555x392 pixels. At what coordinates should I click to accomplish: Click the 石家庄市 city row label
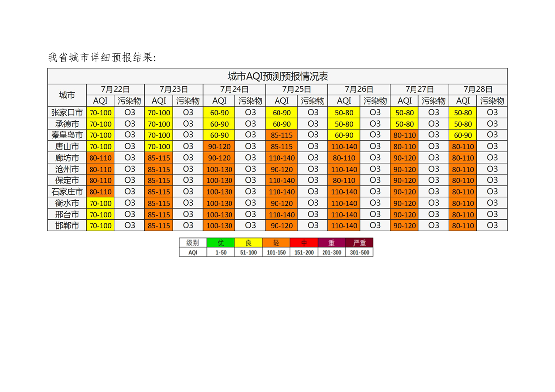coord(67,192)
